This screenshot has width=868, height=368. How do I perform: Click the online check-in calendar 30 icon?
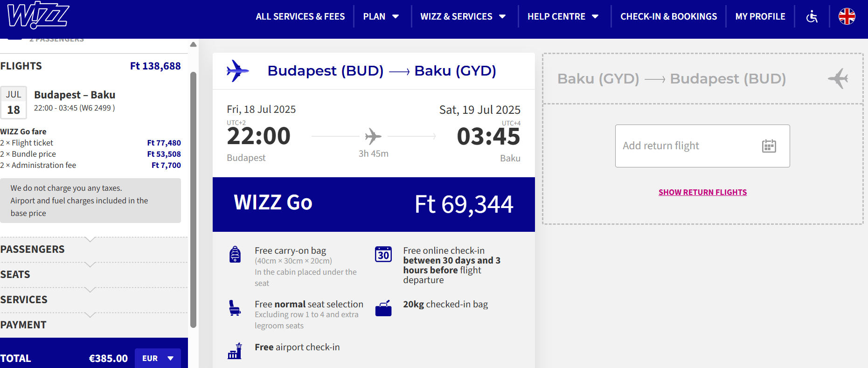pyautogui.click(x=383, y=254)
